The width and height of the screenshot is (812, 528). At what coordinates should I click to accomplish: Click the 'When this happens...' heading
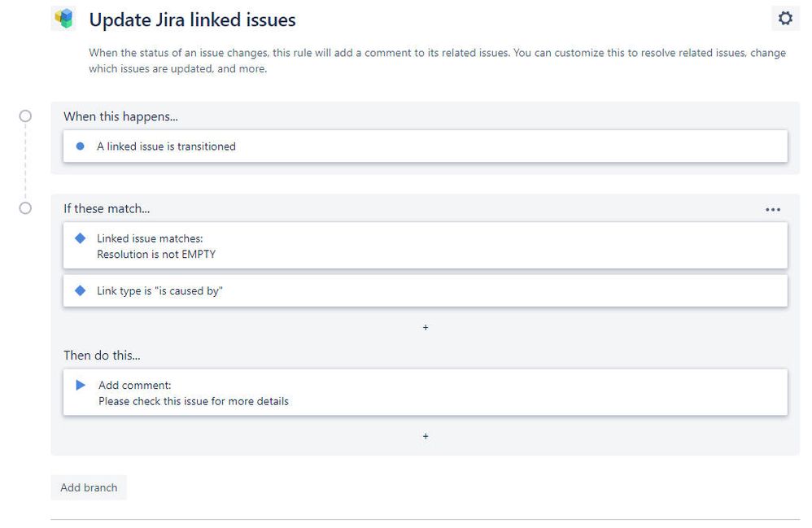pyautogui.click(x=120, y=116)
